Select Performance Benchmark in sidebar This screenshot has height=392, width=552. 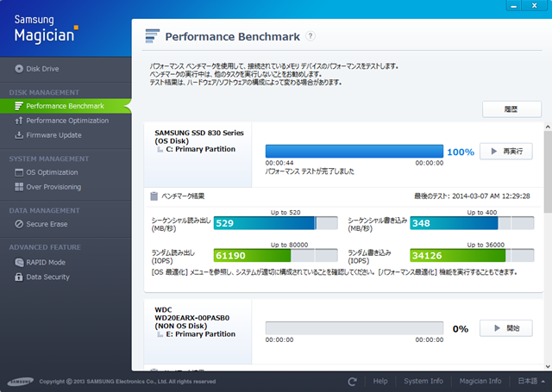click(x=66, y=106)
